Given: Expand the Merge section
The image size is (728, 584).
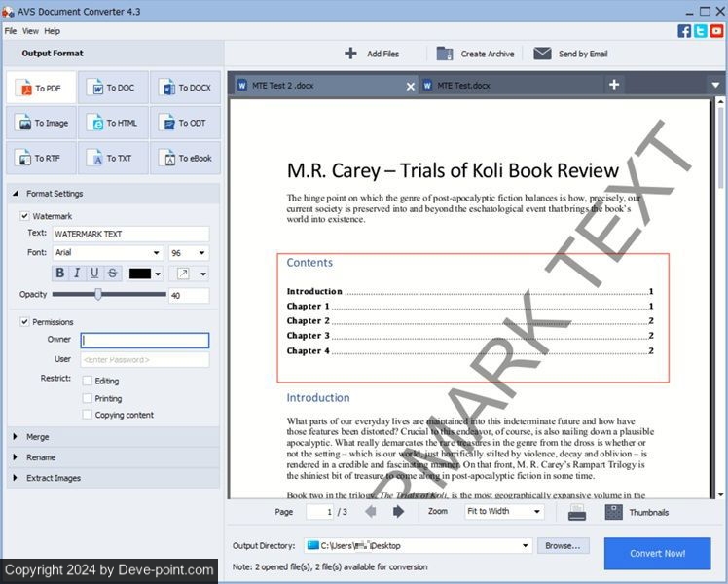Looking at the screenshot, I should pyautogui.click(x=16, y=437).
